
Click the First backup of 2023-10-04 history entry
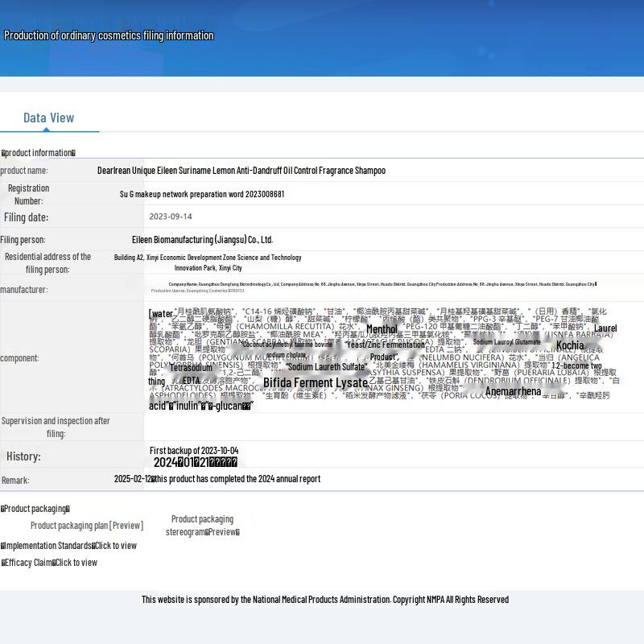(x=194, y=451)
